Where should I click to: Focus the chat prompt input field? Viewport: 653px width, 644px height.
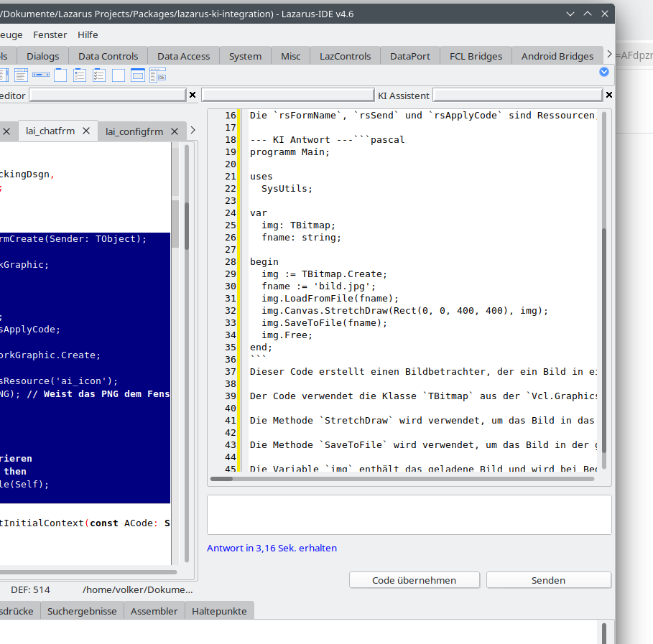point(409,514)
